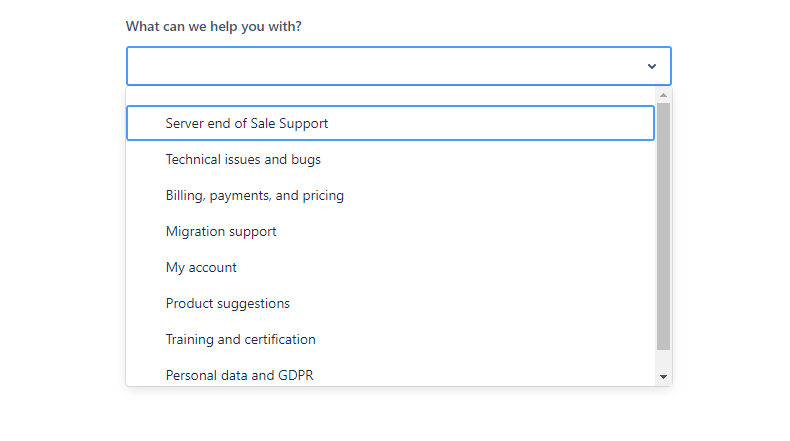The image size is (790, 441).
Task: Select 'Server end of Sale Support' option
Action: pyautogui.click(x=390, y=123)
